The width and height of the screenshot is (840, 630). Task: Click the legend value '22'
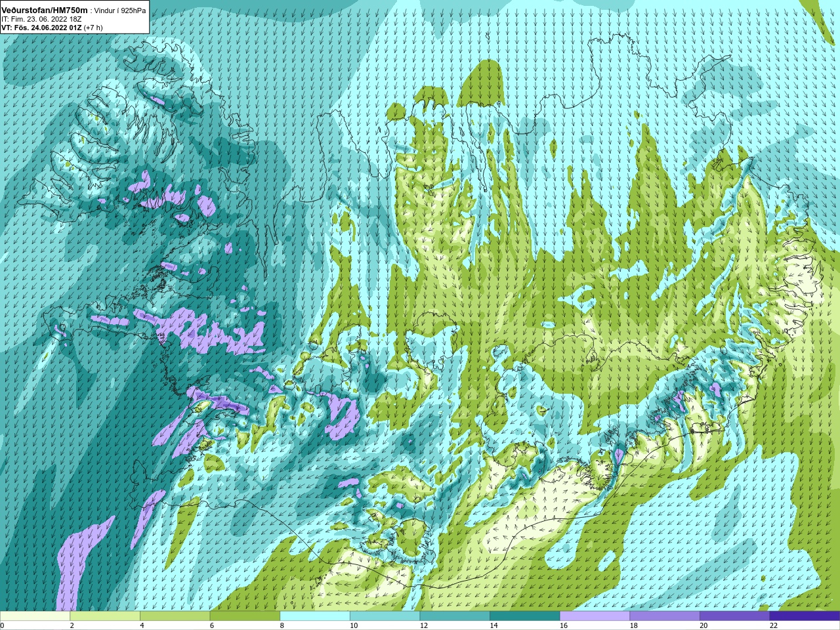[x=774, y=625]
